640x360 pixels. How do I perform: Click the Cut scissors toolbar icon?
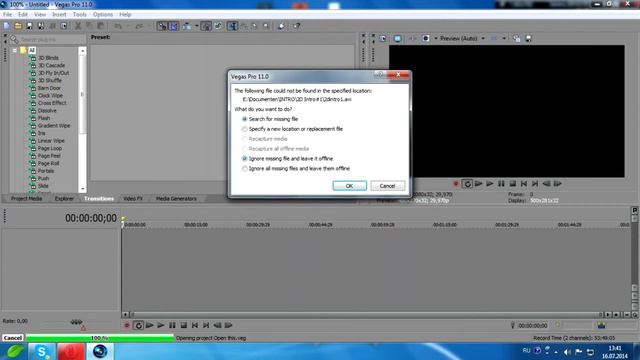click(x=78, y=26)
